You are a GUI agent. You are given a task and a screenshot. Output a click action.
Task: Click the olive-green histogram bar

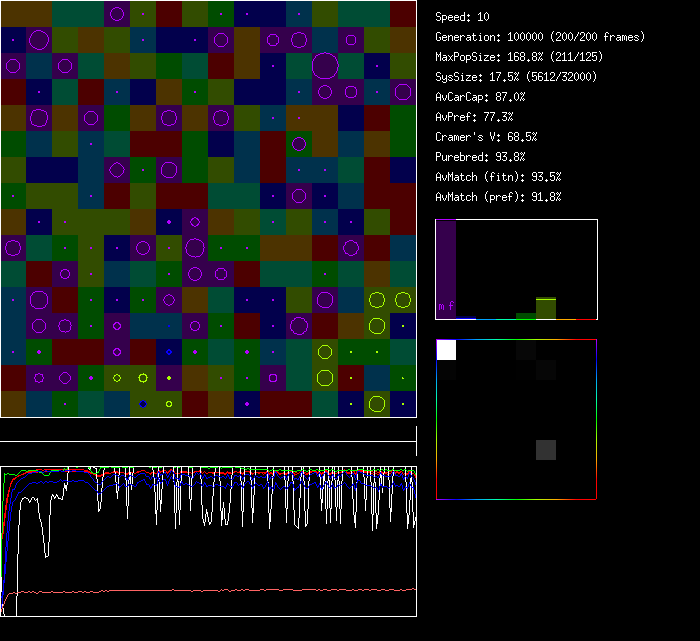point(545,308)
